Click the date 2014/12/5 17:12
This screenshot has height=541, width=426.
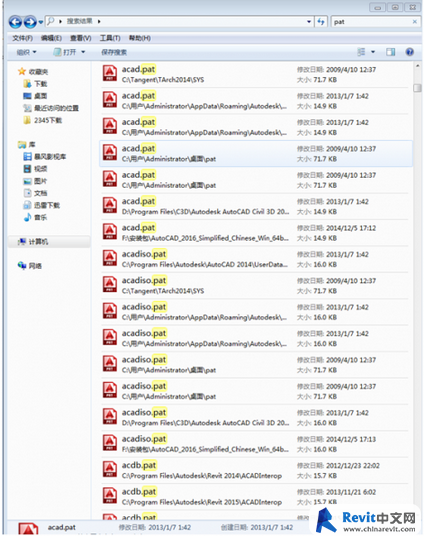pos(351,228)
